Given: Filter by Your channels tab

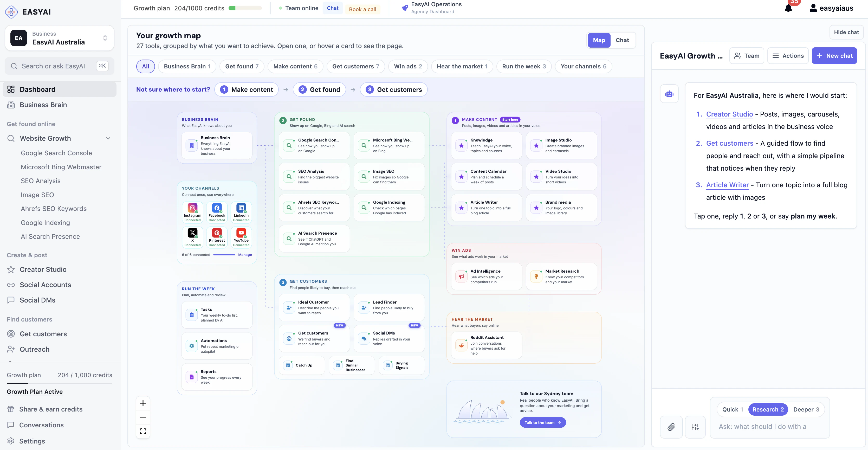Looking at the screenshot, I should pos(583,66).
